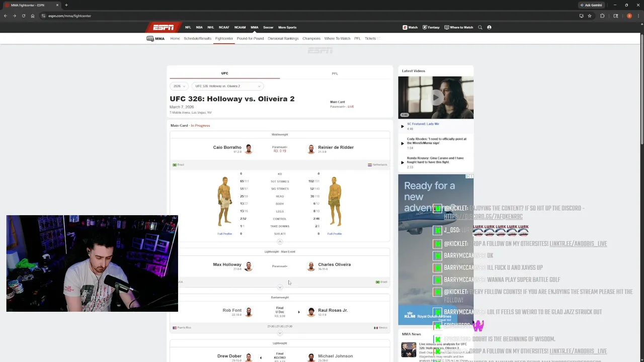
Task: Open Chrome profile avatar icon
Action: pyautogui.click(x=629, y=16)
